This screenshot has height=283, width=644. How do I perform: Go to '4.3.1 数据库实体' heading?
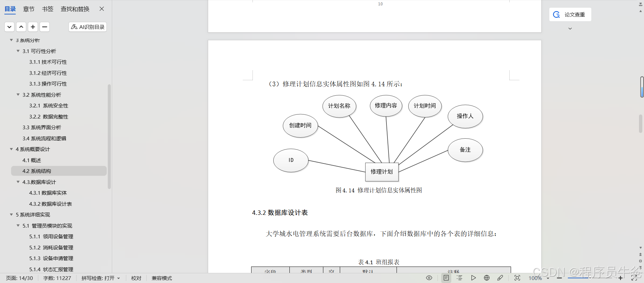[48, 193]
